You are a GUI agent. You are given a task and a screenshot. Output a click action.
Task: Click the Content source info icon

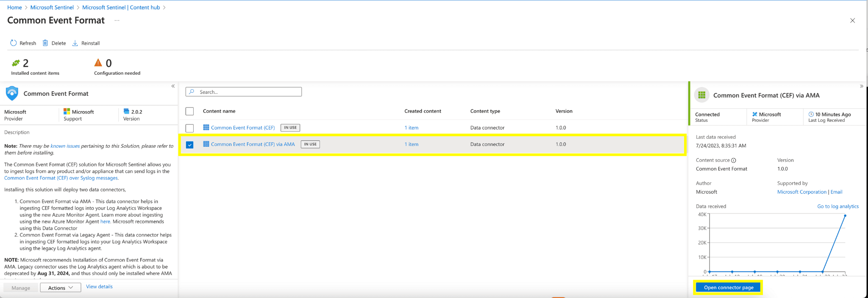[x=734, y=160]
